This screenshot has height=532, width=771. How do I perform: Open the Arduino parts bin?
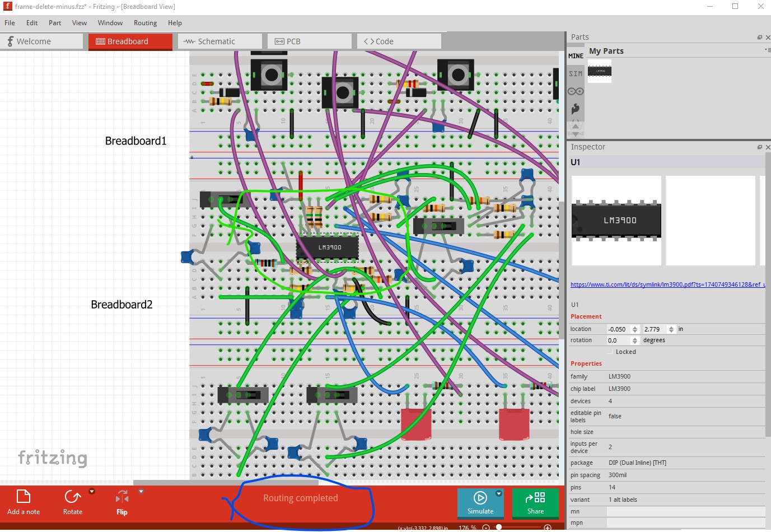[576, 91]
